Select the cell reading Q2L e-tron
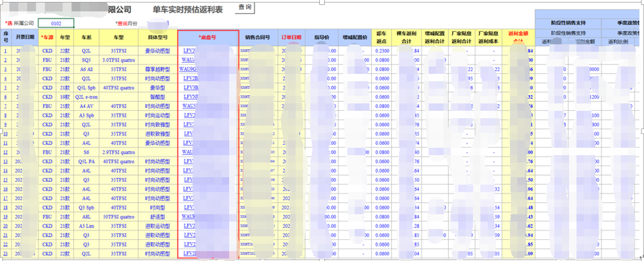This screenshot has width=644, height=261. coord(86,97)
